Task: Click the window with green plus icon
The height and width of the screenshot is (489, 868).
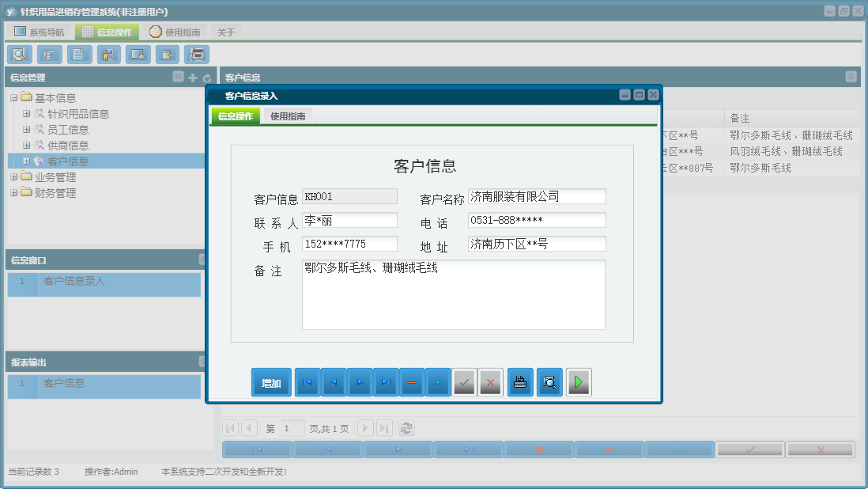Action: tap(167, 55)
